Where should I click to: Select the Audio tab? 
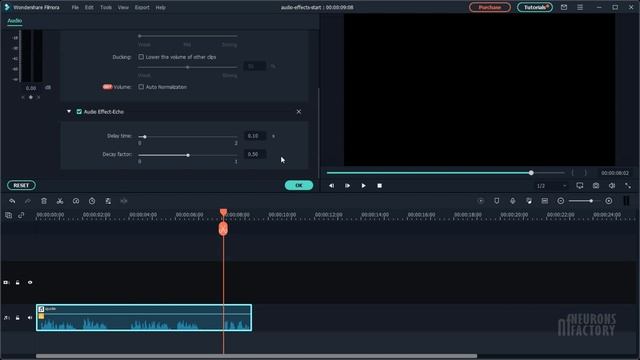tap(15, 20)
